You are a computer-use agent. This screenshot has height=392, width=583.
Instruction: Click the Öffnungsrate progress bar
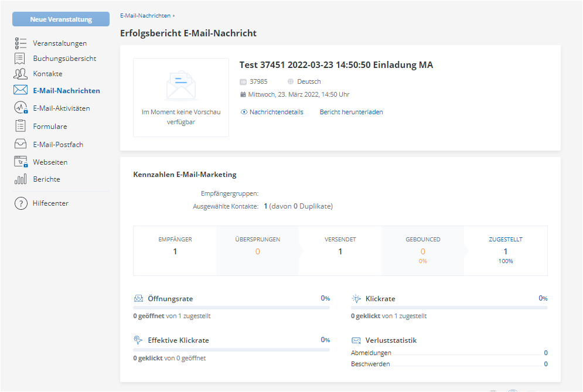(x=231, y=308)
